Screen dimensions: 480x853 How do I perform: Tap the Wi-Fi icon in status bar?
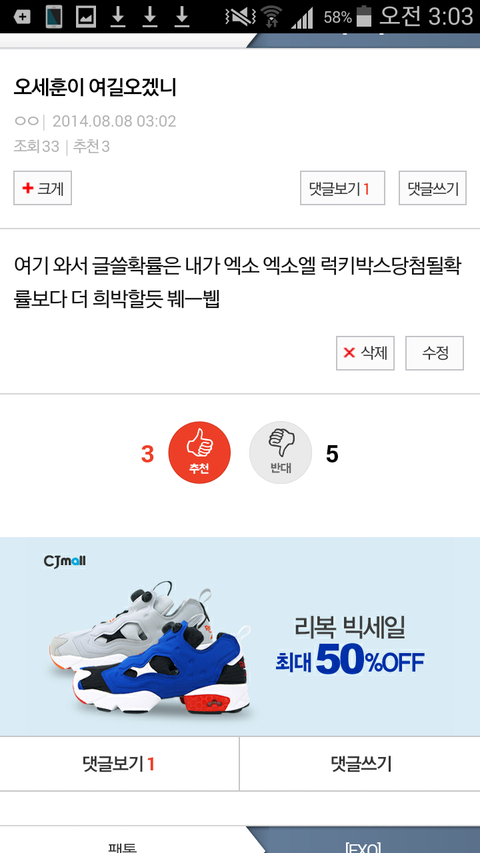(x=270, y=17)
